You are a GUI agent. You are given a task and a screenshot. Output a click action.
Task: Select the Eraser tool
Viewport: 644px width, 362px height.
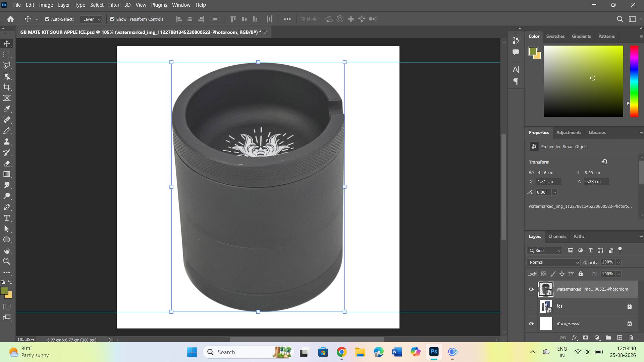[7, 164]
